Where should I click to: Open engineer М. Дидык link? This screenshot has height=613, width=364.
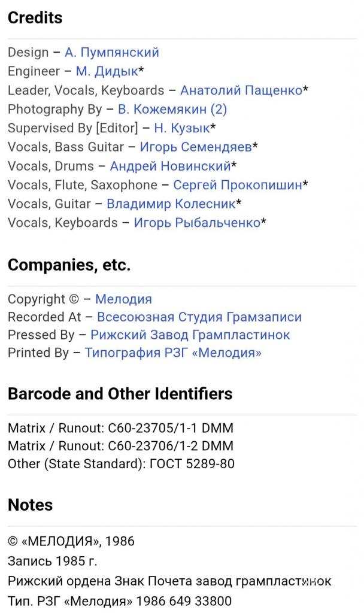pyautogui.click(x=107, y=71)
